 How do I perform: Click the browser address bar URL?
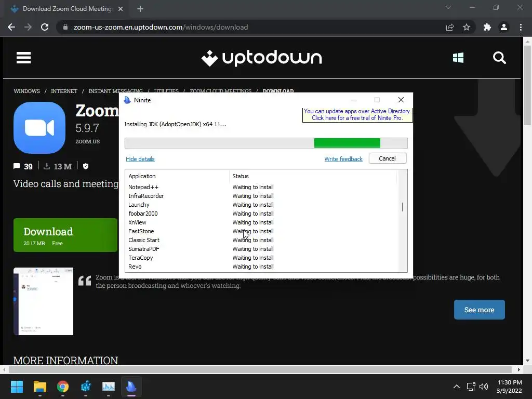click(x=161, y=27)
